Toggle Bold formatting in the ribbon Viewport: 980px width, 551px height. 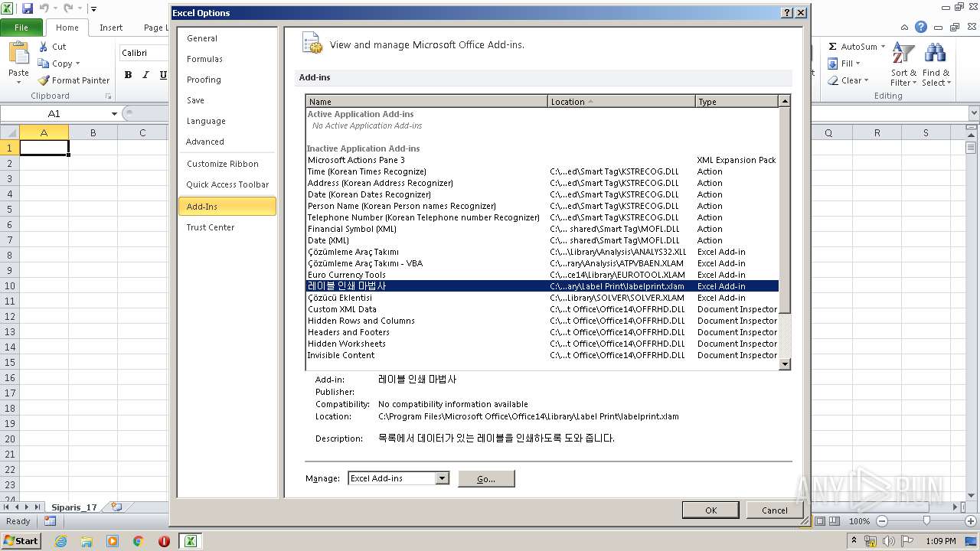pos(128,75)
